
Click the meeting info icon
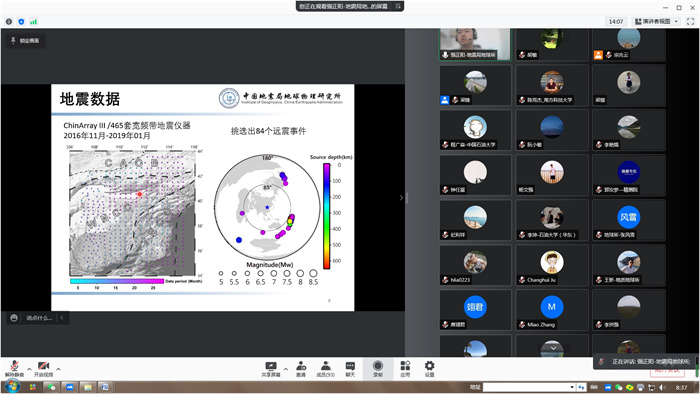coord(9,21)
